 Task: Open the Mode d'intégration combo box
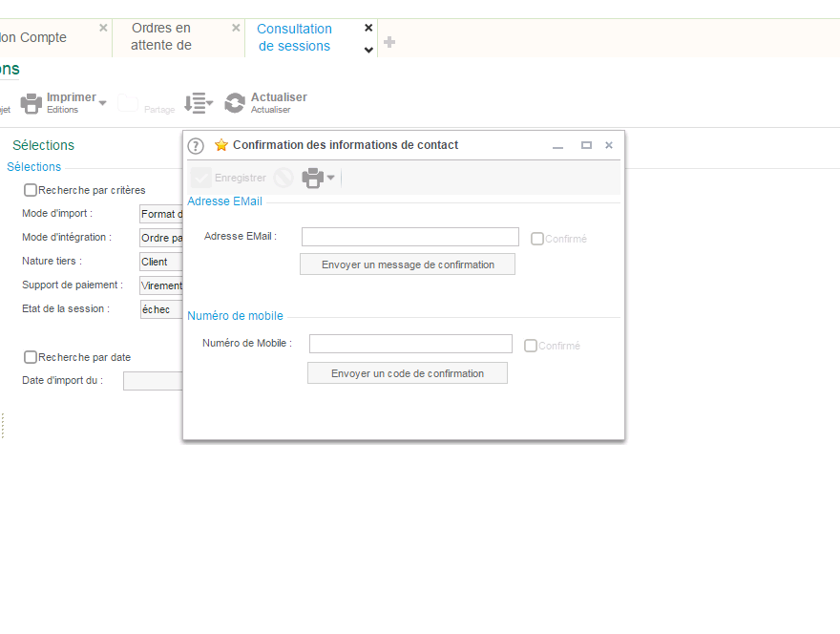pyautogui.click(x=161, y=238)
